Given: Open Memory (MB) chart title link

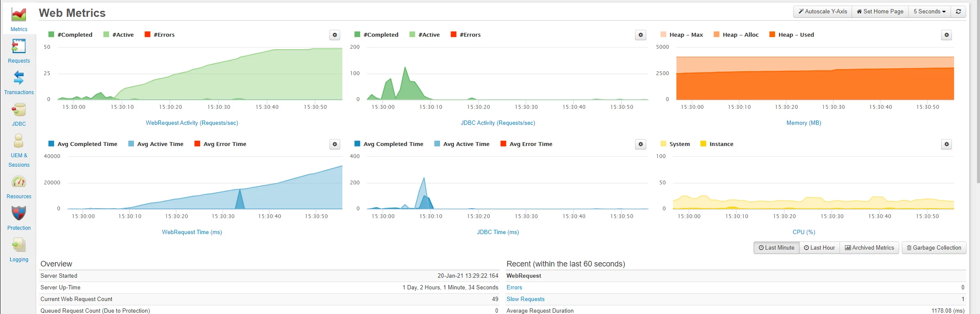Looking at the screenshot, I should [x=804, y=123].
